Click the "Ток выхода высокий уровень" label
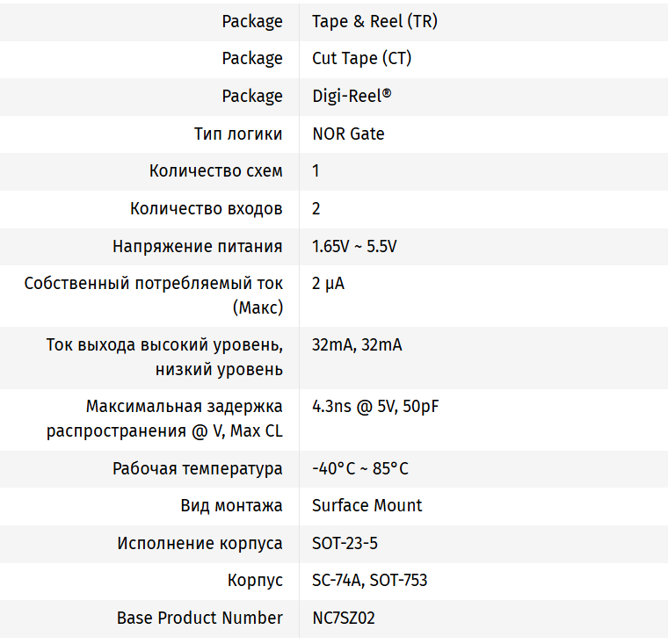Viewport: 668px width, 644px height. pos(164,345)
